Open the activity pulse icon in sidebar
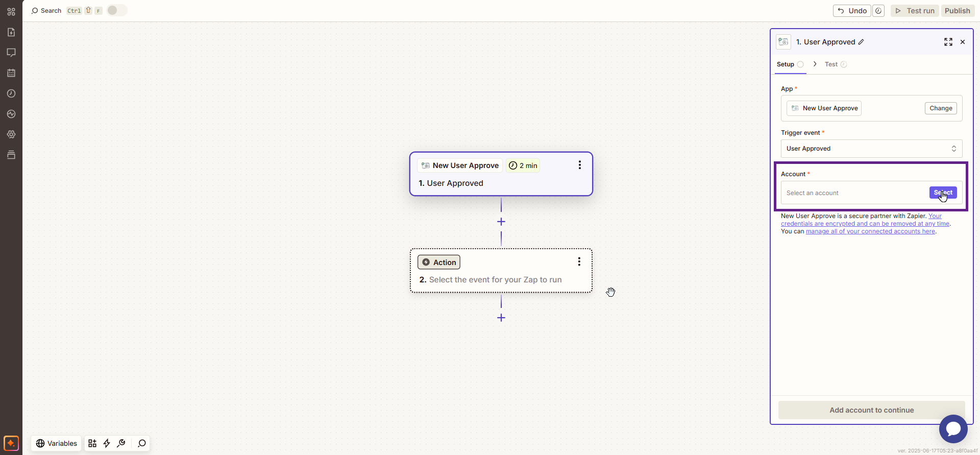 pyautogui.click(x=11, y=114)
